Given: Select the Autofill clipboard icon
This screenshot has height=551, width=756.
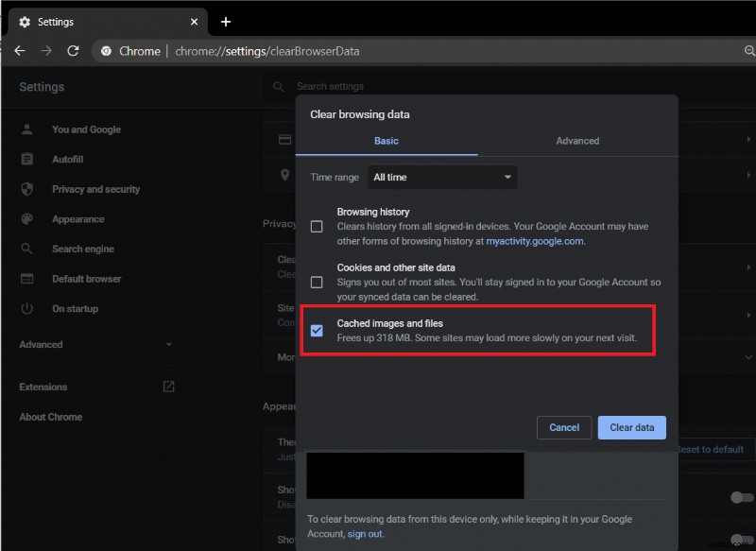Looking at the screenshot, I should 27,160.
